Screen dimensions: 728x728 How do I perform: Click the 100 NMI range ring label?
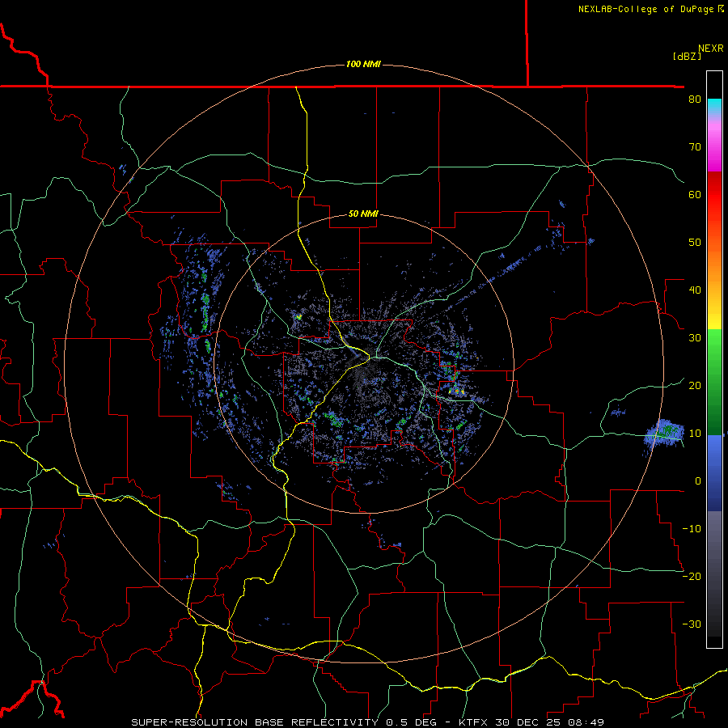(x=363, y=64)
